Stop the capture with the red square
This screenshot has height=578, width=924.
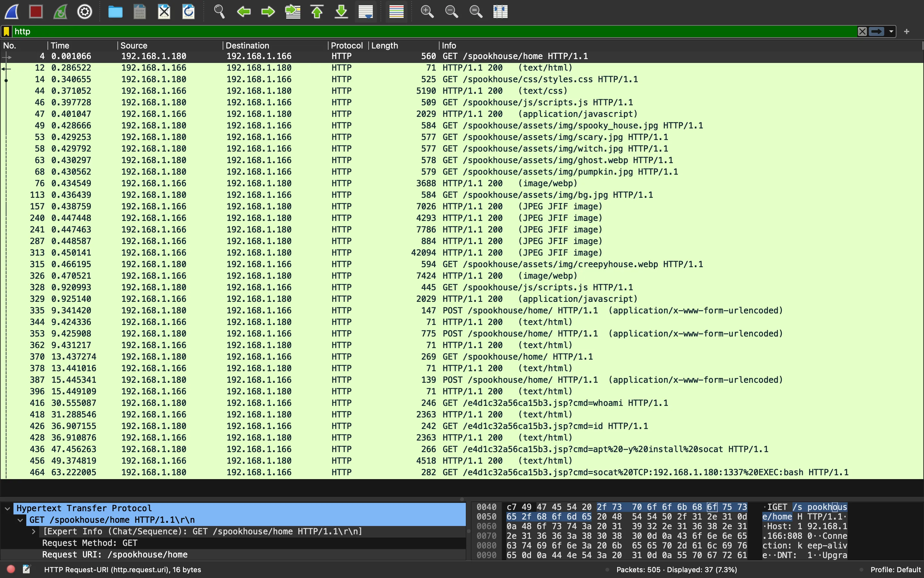point(36,12)
